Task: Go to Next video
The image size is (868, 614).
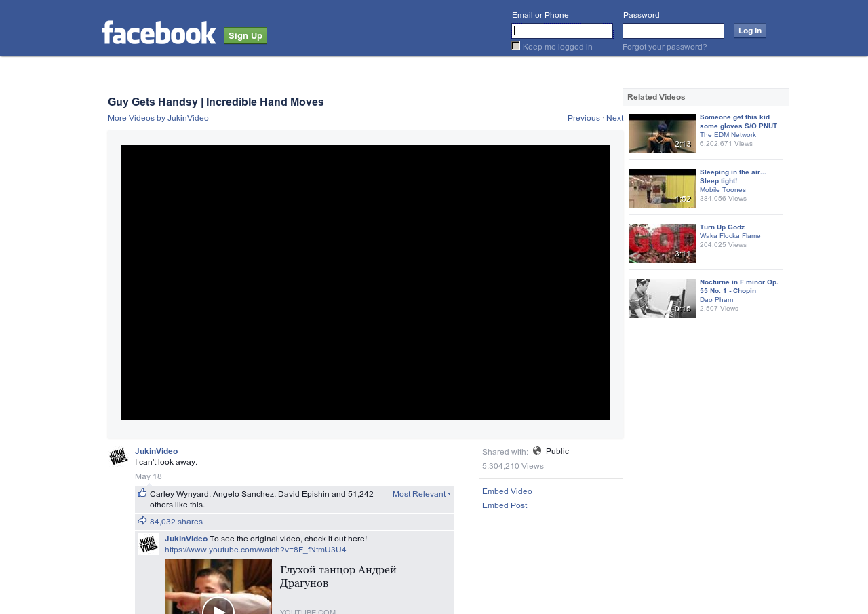Action: [614, 118]
